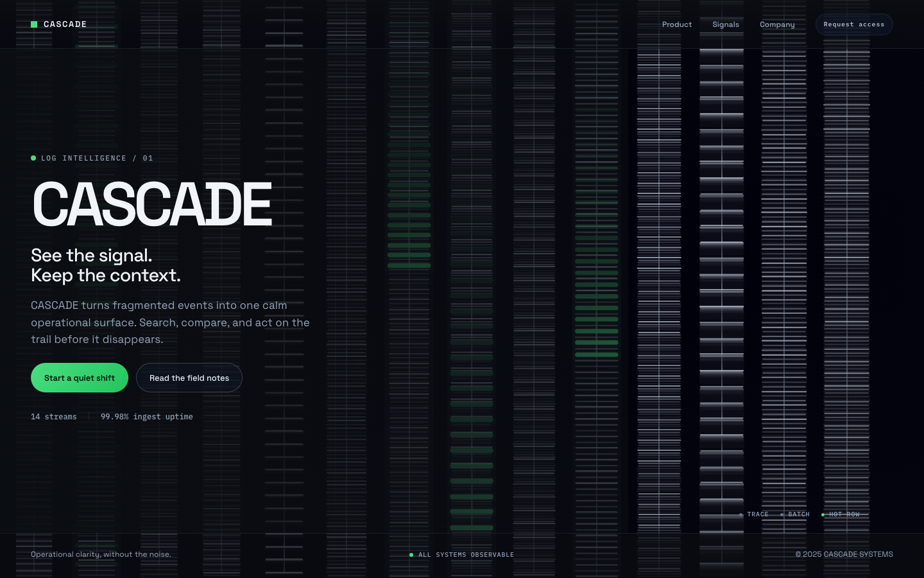This screenshot has height=578, width=924.
Task: Go to the Signals nav item
Action: pyautogui.click(x=726, y=24)
